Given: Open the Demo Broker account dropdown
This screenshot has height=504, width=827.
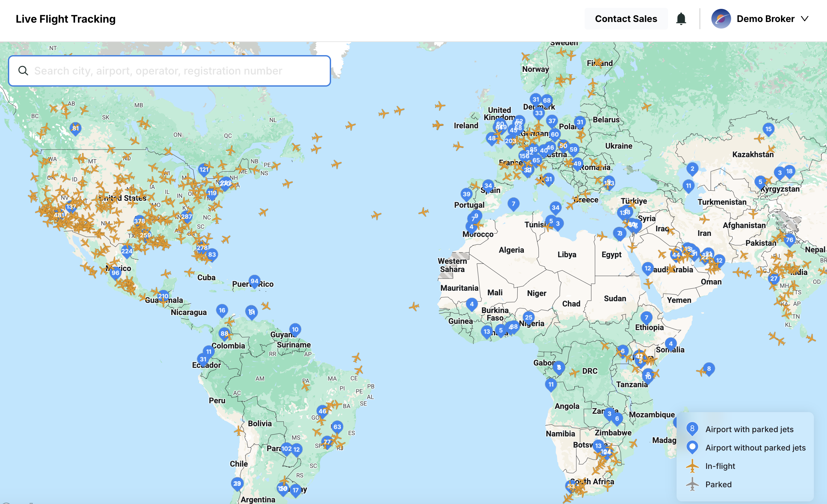Looking at the screenshot, I should (760, 19).
